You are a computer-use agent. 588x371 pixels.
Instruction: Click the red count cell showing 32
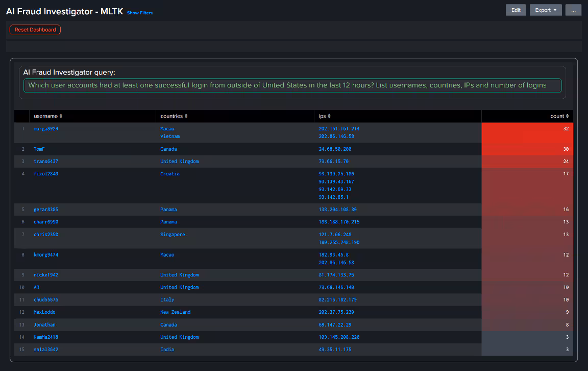(527, 132)
